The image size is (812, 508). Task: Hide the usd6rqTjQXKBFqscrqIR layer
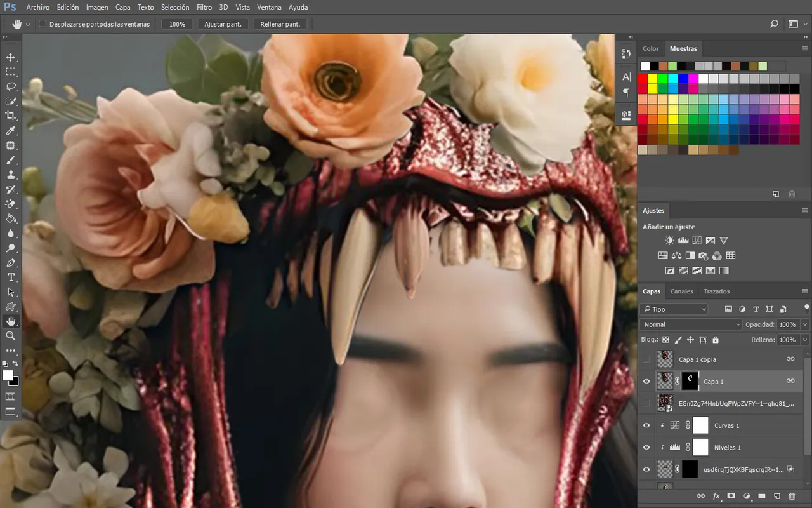[646, 469]
